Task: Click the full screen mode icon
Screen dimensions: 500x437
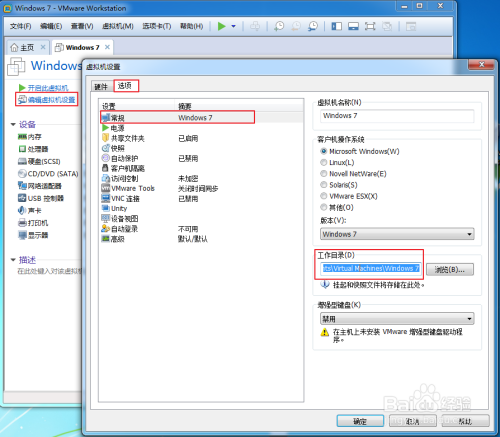Action: pos(370,26)
